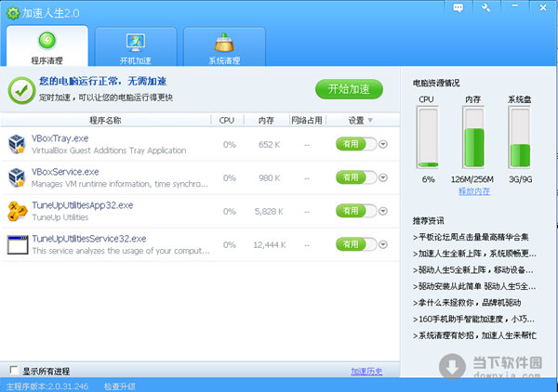
Task: Click the TuneUpUtilitiesApp32.exe gears icon
Action: pyautogui.click(x=17, y=210)
